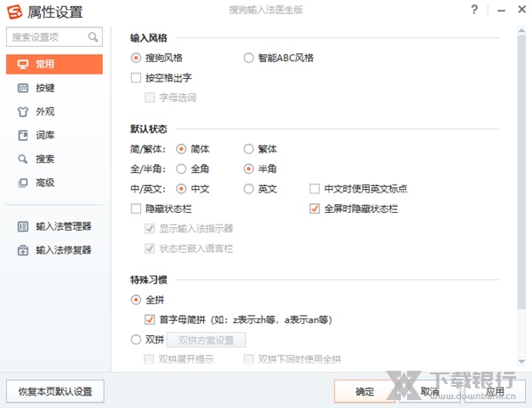Check the 隐藏状态栏 checkbox
Image resolution: width=532 pixels, height=408 pixels.
136,209
